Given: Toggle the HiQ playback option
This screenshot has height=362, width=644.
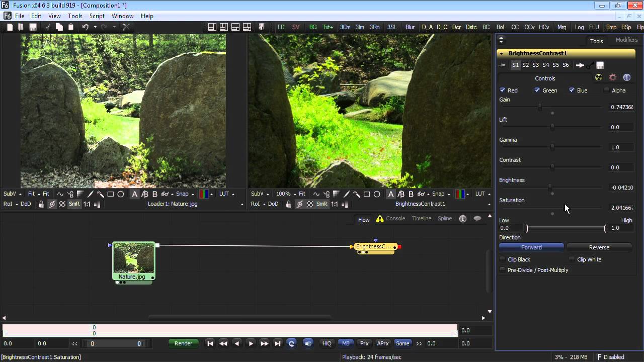Looking at the screenshot, I should tap(327, 343).
